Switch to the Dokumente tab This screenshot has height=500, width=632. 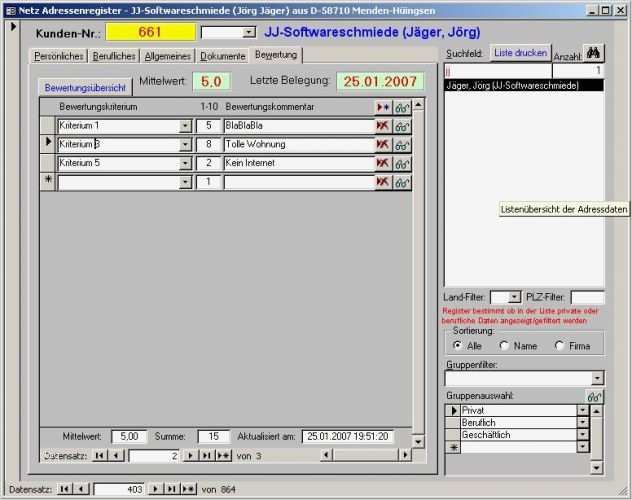(x=222, y=56)
